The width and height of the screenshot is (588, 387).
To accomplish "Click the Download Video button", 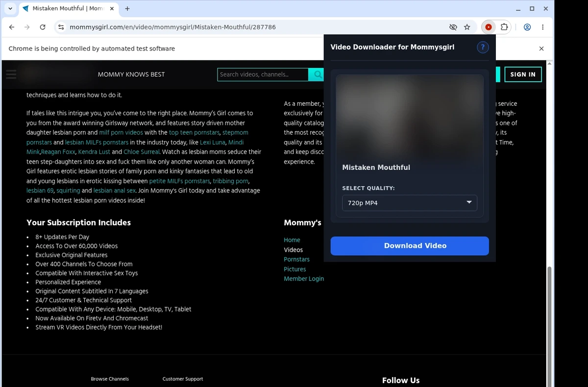I will [x=410, y=246].
